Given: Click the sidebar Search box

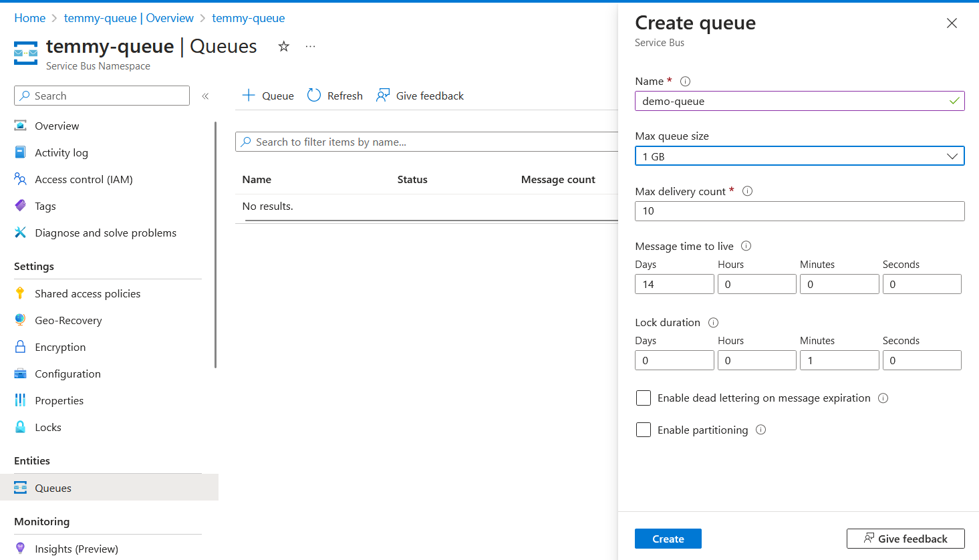Looking at the screenshot, I should [102, 96].
